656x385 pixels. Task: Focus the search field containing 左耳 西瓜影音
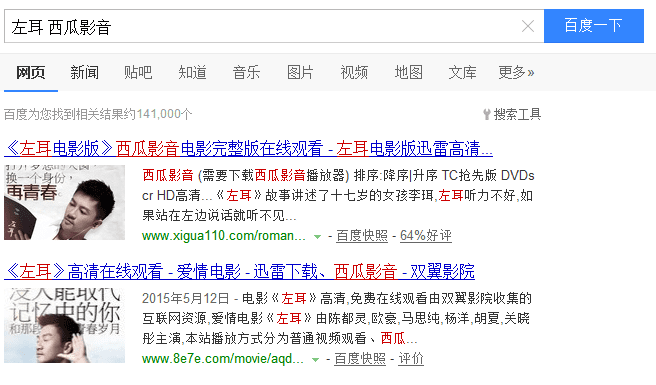pos(274,26)
